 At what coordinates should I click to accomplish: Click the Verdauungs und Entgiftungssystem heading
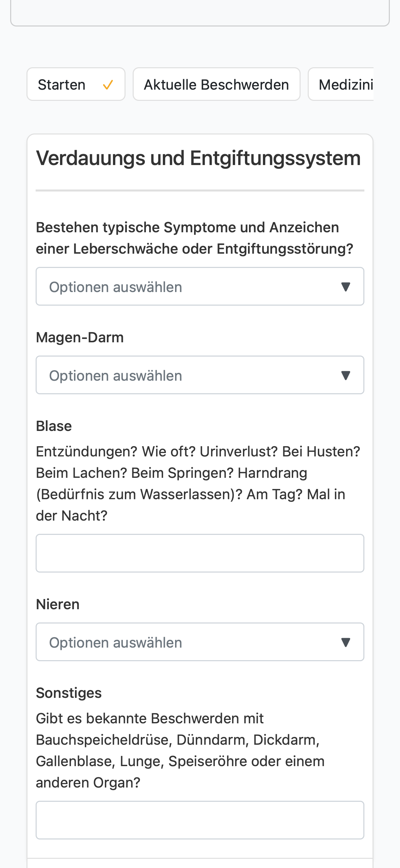click(198, 158)
